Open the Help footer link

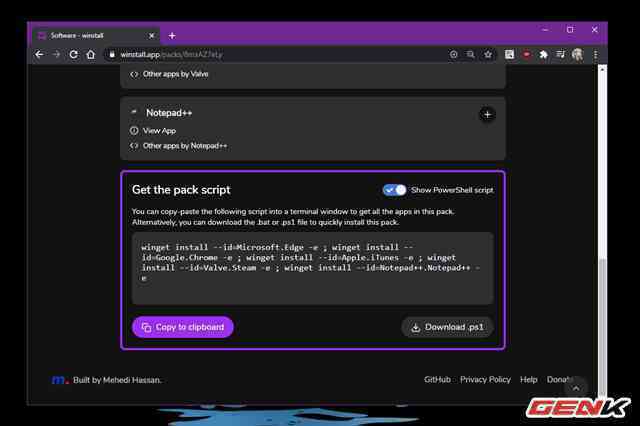pos(529,379)
